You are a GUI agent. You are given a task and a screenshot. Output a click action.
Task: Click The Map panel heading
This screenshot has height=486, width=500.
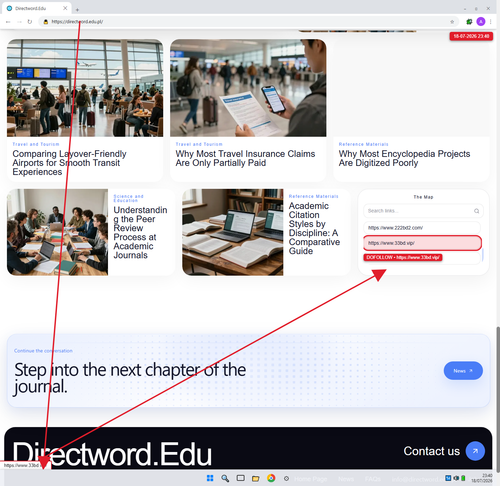click(x=423, y=197)
